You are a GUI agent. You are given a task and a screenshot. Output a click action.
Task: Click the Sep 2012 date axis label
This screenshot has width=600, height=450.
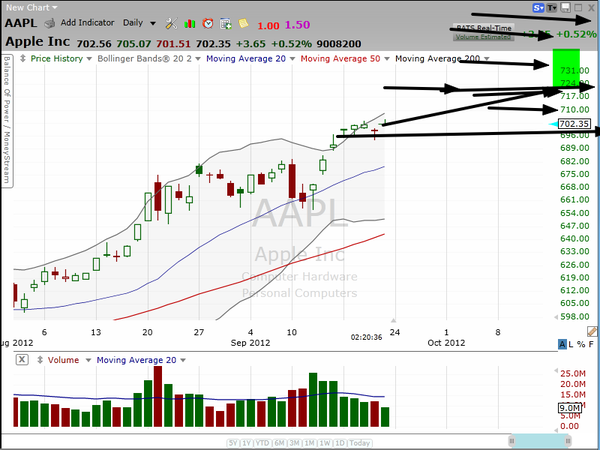tap(250, 343)
